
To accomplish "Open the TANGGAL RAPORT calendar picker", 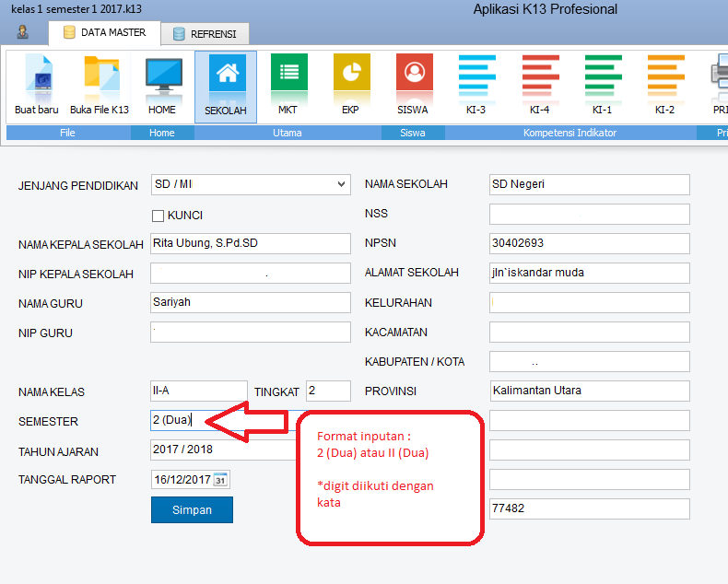I will click(x=220, y=479).
